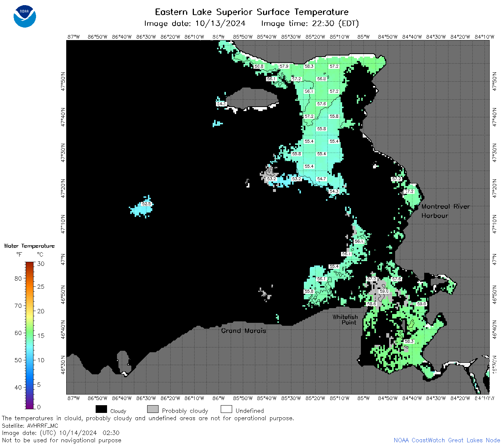Click the 40 °F tick on the scale

(x=18, y=387)
